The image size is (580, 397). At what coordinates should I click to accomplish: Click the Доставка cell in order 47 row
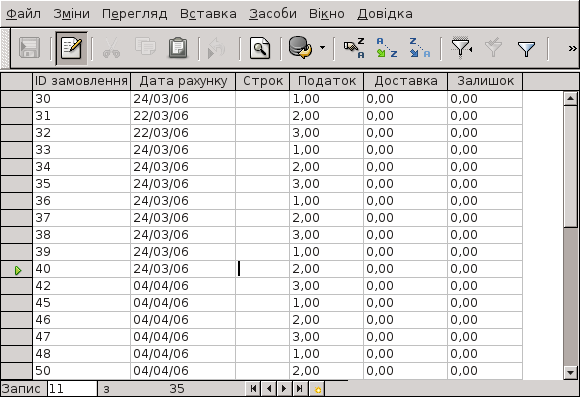click(x=406, y=337)
